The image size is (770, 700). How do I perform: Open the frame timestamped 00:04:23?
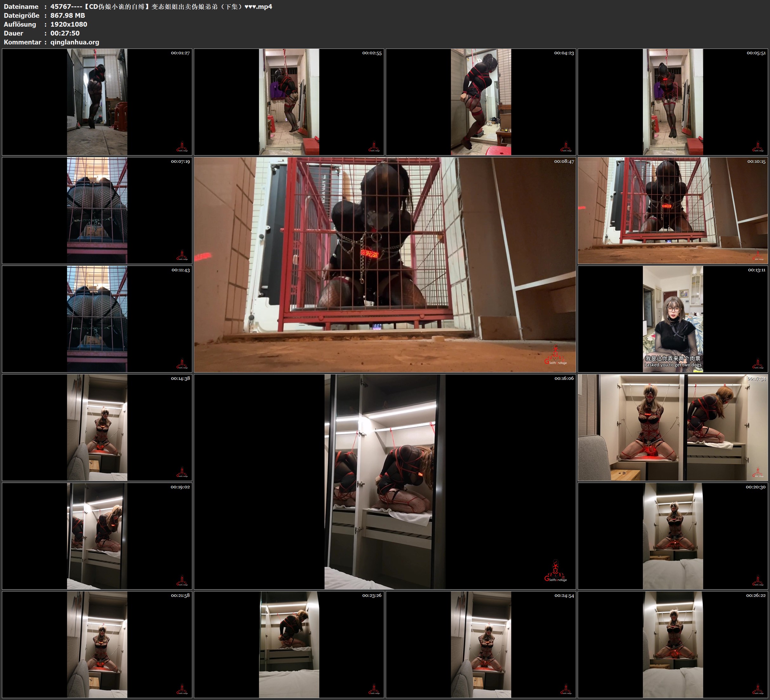click(481, 102)
